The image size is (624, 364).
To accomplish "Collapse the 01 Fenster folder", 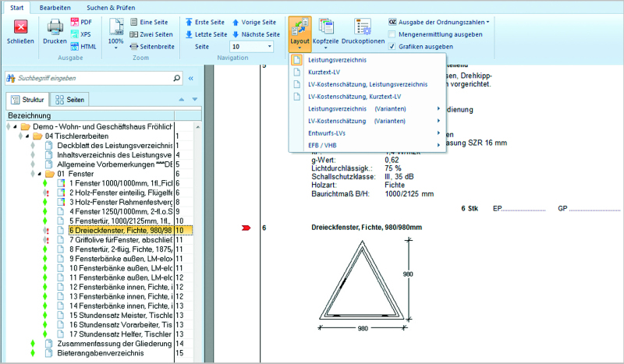I will pyautogui.click(x=40, y=174).
